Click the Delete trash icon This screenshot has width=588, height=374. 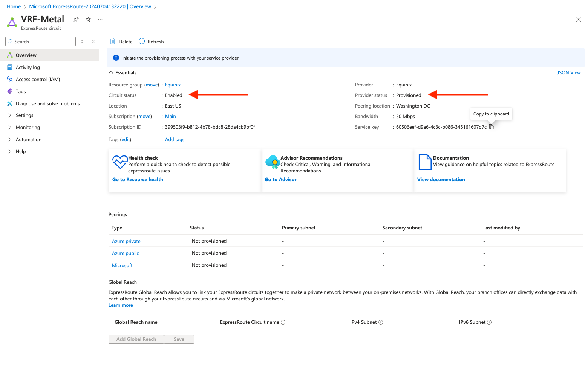[112, 41]
